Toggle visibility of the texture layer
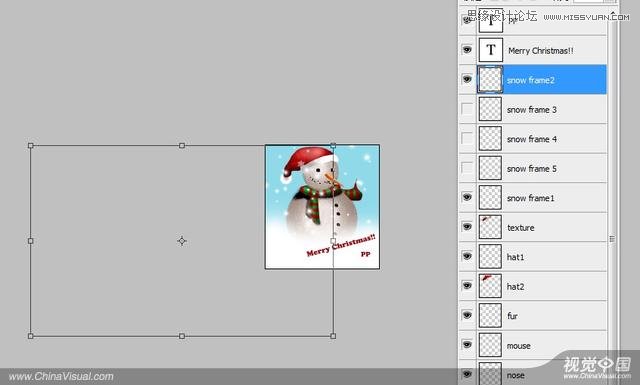This screenshot has width=640, height=385. pyautogui.click(x=467, y=227)
